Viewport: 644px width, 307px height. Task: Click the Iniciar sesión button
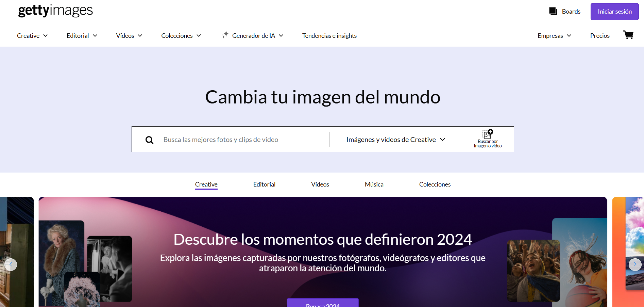(614, 12)
